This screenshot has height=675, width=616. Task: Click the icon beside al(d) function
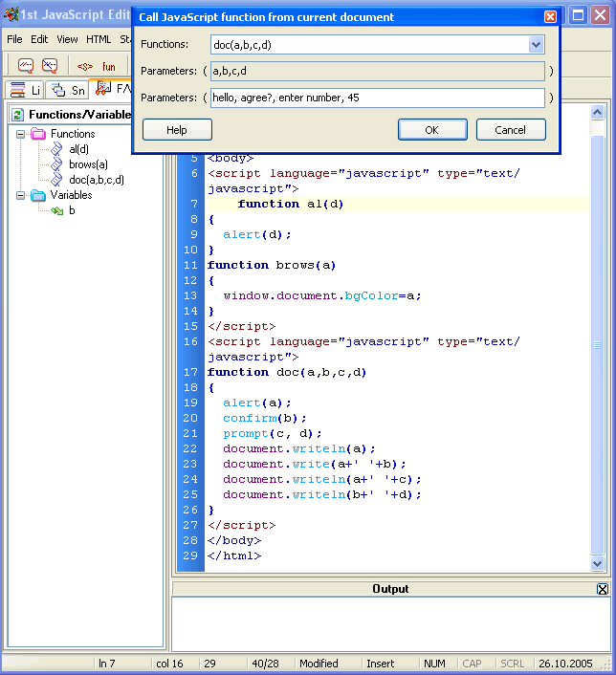click(x=56, y=149)
